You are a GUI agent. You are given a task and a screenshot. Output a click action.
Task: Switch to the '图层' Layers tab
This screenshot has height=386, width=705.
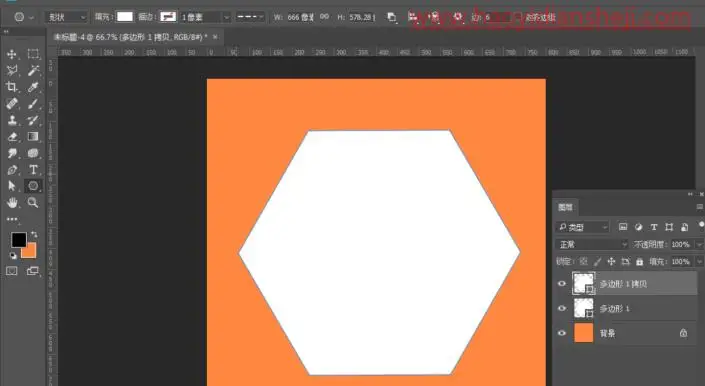566,207
